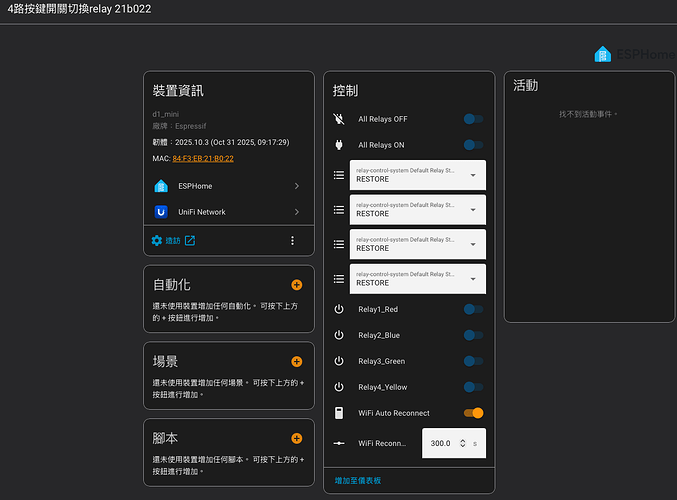The height and width of the screenshot is (500, 677).
Task: Click the Relay1_Red power icon
Action: (339, 309)
